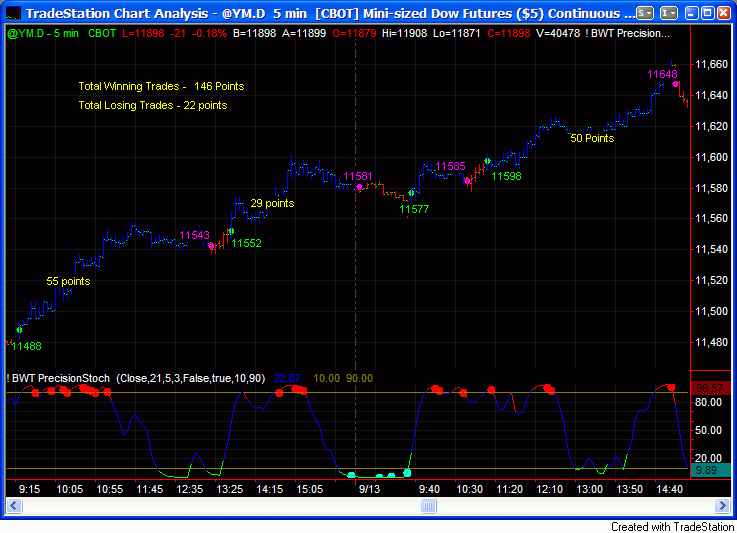This screenshot has width=737, height=533.
Task: Click the '50 Points' chart annotation
Action: [x=592, y=138]
